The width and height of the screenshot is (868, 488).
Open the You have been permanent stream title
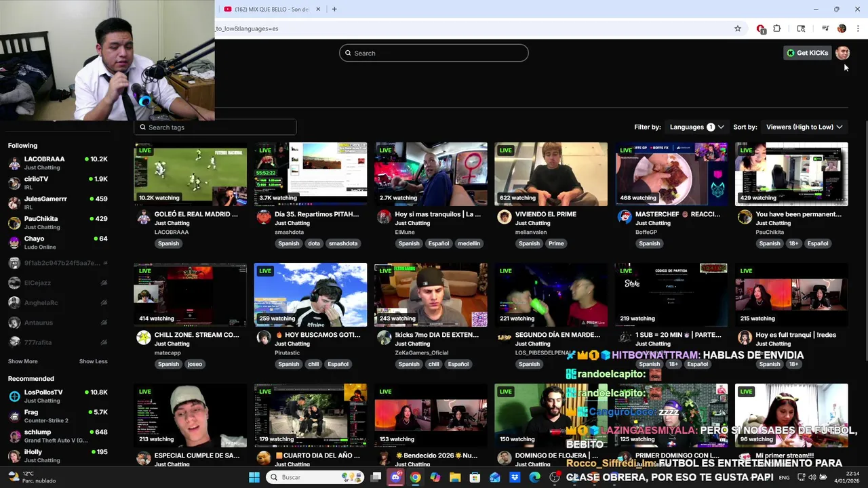[799, 214]
